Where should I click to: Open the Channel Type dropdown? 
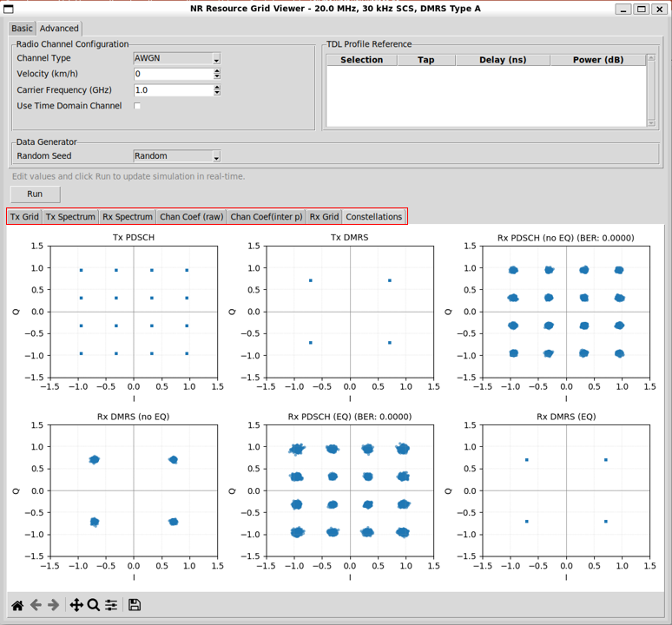pyautogui.click(x=176, y=58)
